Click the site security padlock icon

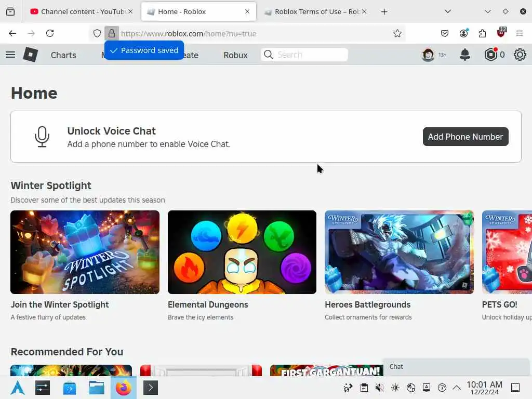coord(111,33)
